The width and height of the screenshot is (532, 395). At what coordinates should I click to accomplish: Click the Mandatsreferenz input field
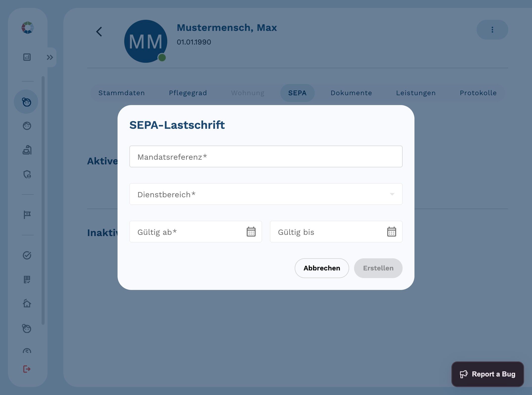(266, 157)
